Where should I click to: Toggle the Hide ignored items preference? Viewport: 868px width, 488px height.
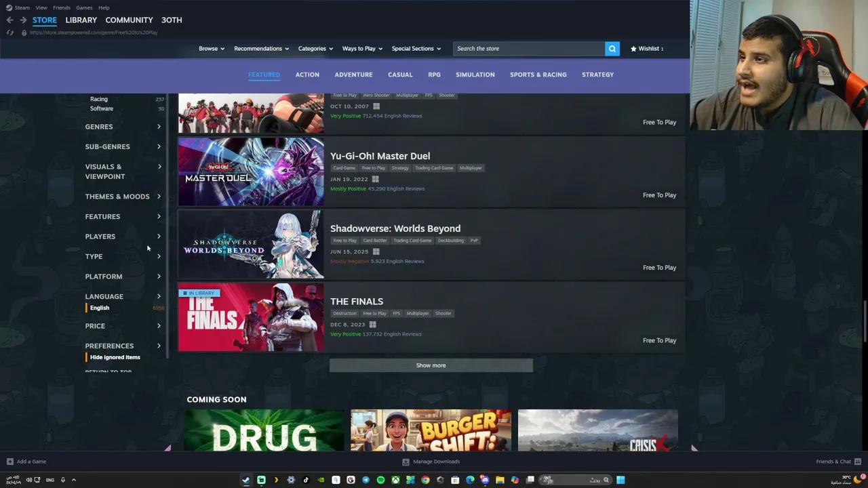tap(115, 357)
